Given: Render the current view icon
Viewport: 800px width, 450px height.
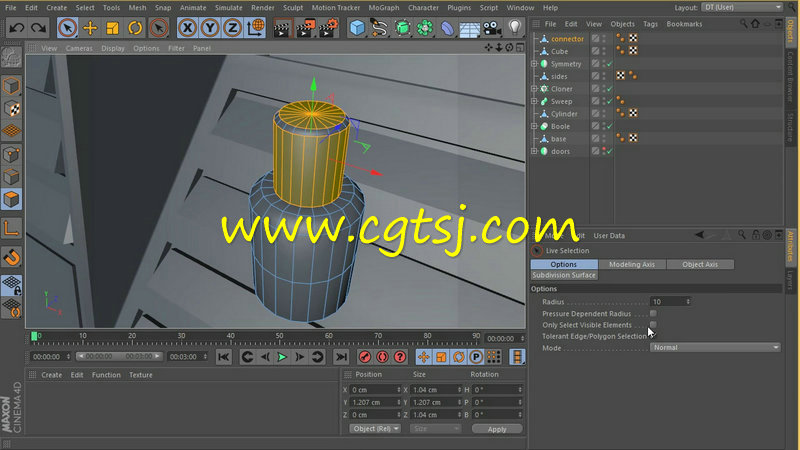Looking at the screenshot, I should coord(282,28).
